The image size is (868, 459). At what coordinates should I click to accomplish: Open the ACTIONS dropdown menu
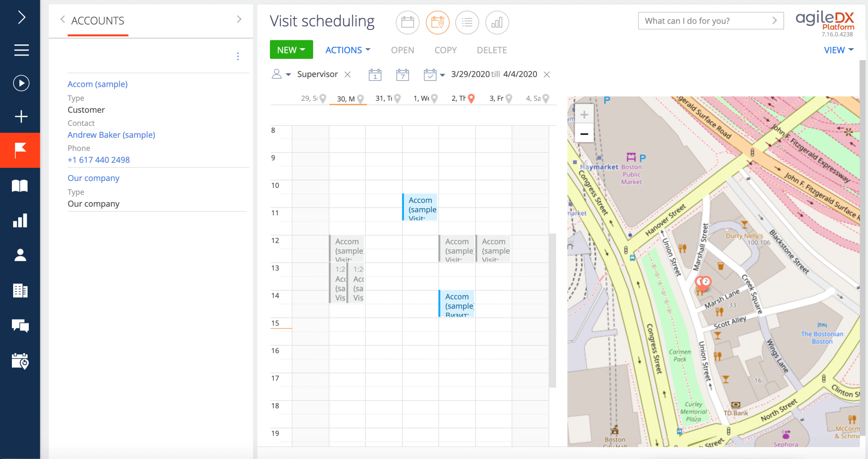(x=348, y=50)
